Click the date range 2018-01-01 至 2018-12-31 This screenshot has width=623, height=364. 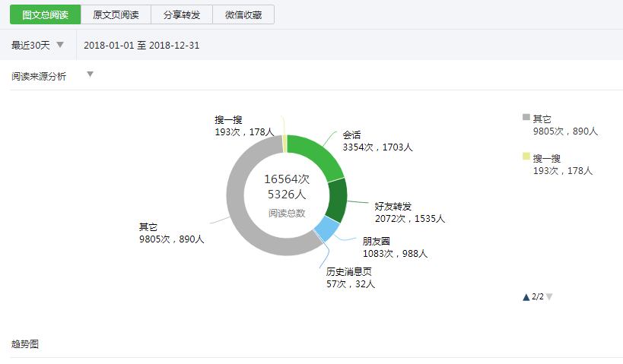141,46
